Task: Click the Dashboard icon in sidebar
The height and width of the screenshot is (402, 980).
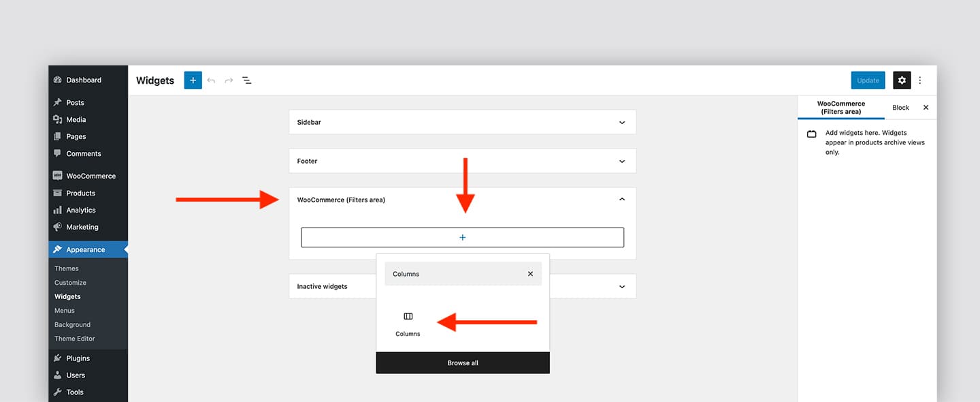Action: 58,80
